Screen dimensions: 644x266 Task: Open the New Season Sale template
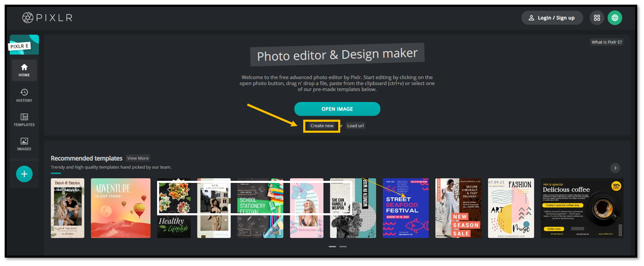[459, 208]
